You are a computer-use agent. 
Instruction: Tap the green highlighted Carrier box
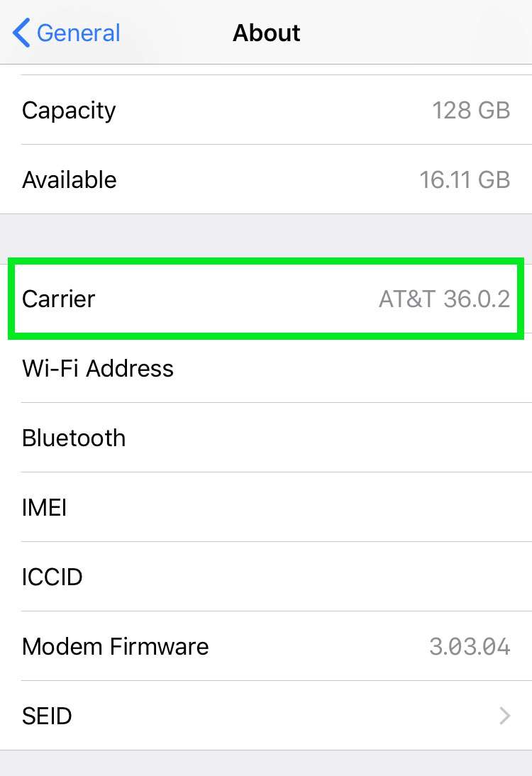266,299
